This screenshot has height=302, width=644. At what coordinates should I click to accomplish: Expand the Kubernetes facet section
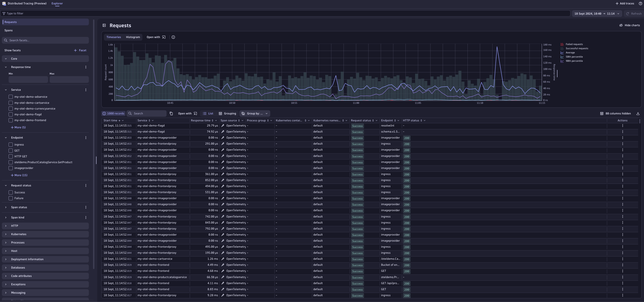6,234
